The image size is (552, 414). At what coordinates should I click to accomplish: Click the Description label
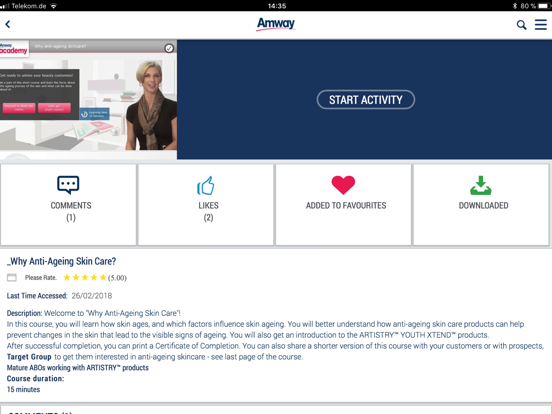tap(24, 313)
